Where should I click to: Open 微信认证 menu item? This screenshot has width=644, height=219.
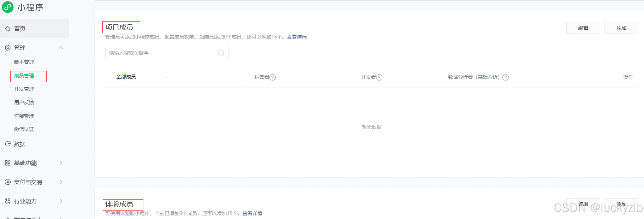tap(24, 129)
